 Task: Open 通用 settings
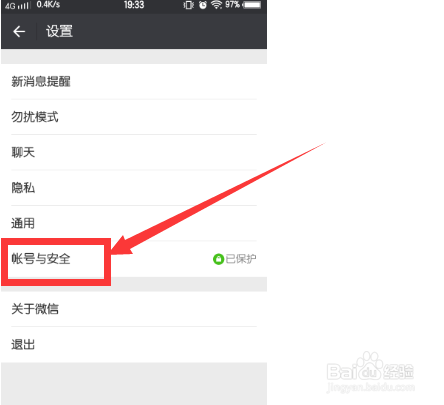[134, 223]
